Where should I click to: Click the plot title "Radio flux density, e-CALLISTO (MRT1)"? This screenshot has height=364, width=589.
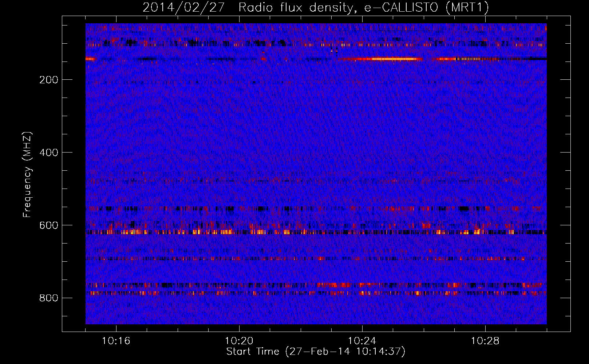click(364, 7)
